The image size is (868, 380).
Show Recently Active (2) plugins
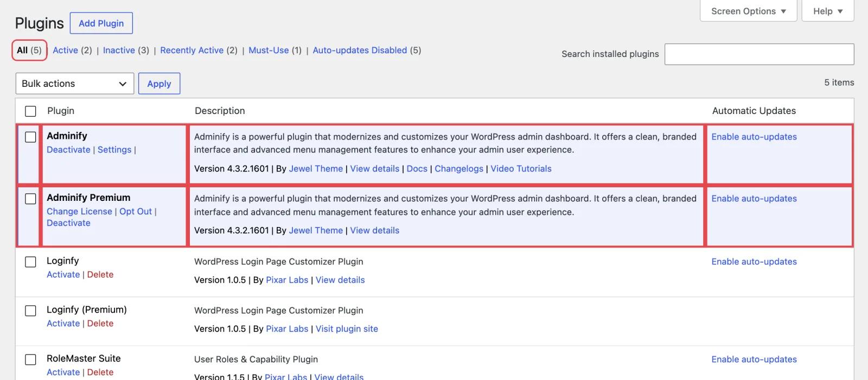point(199,50)
